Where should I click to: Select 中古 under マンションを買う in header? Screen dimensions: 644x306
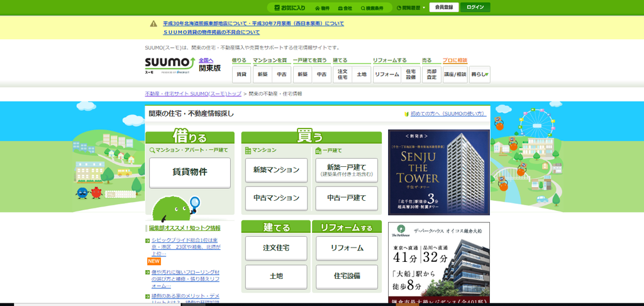point(281,75)
